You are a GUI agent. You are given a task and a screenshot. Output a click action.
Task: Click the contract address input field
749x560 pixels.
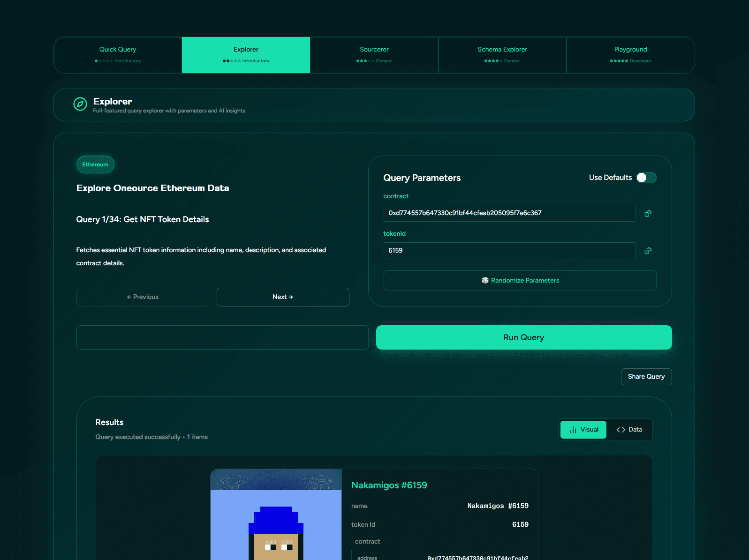pyautogui.click(x=509, y=213)
